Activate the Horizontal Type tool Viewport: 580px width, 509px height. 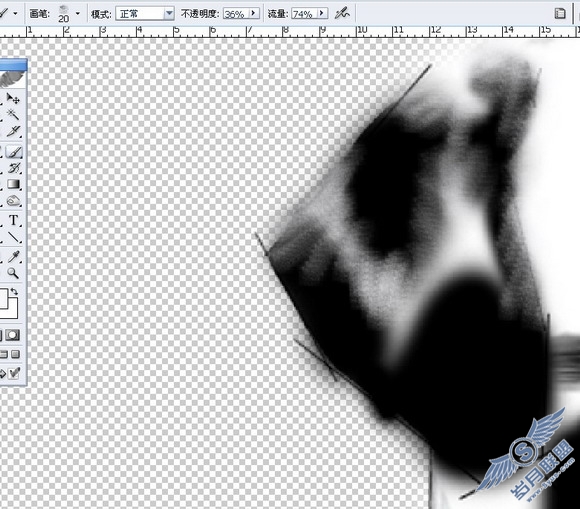[14, 220]
